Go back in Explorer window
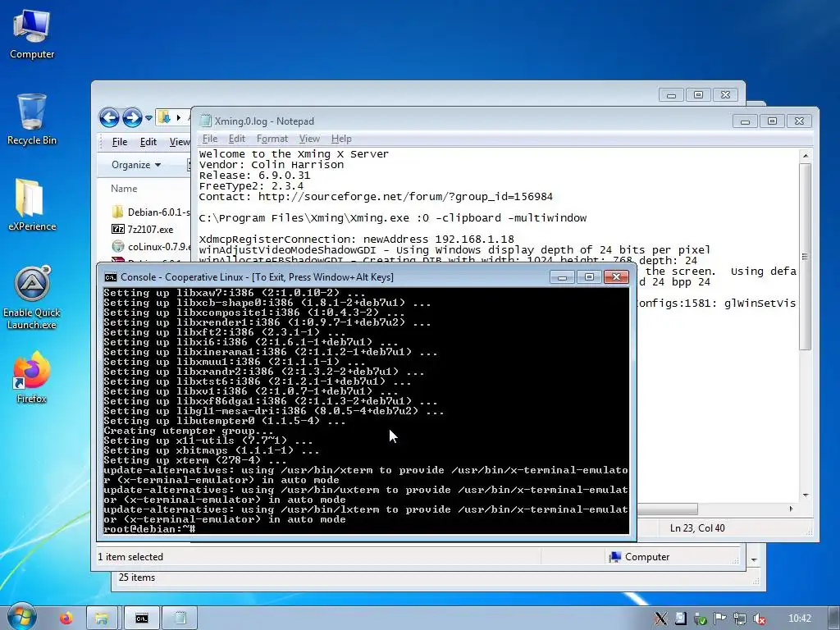Screen dimensions: 840x630 click(109, 117)
